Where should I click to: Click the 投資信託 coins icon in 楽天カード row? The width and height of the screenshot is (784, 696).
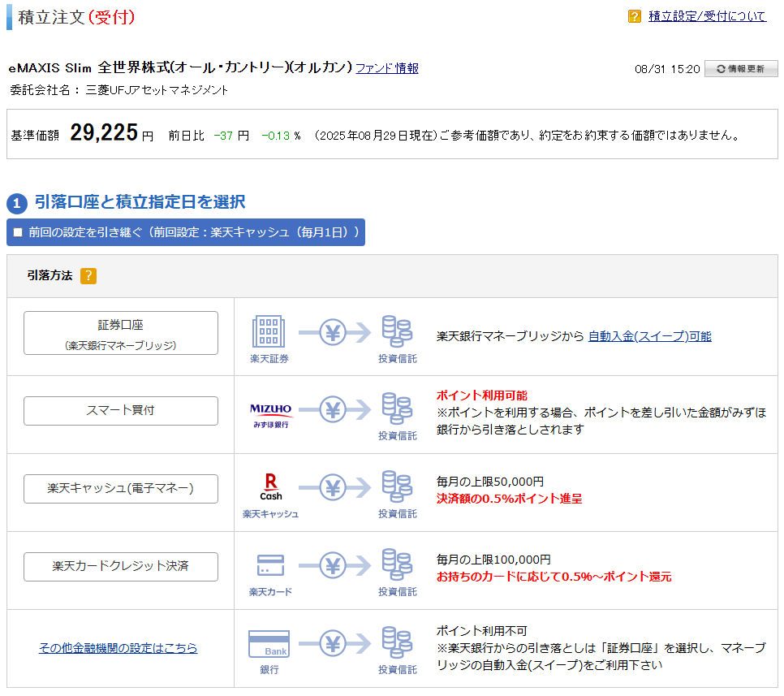coord(397,564)
